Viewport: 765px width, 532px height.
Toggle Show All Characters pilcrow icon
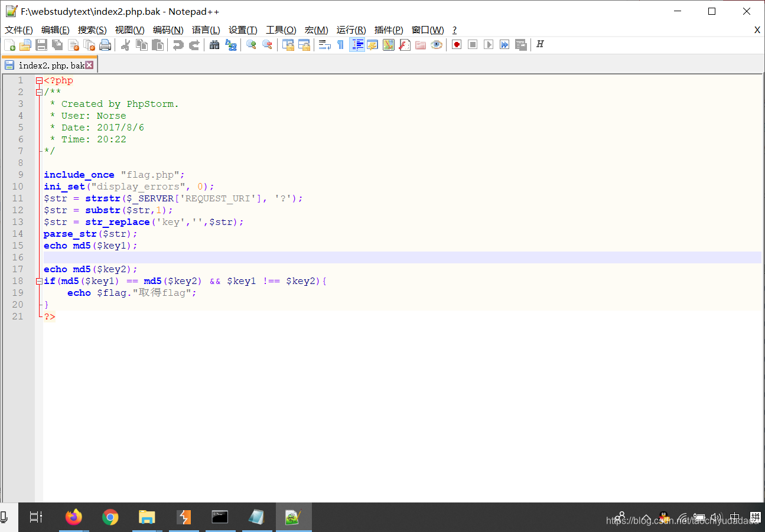(340, 45)
